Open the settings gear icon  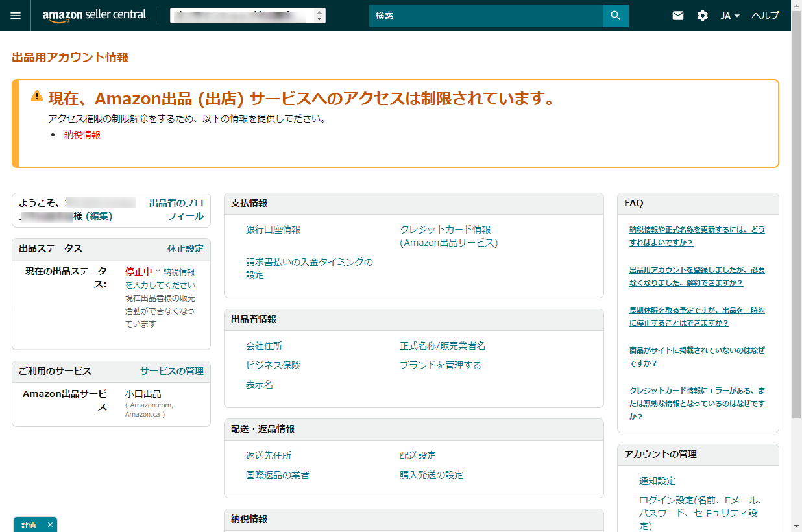pyautogui.click(x=703, y=16)
